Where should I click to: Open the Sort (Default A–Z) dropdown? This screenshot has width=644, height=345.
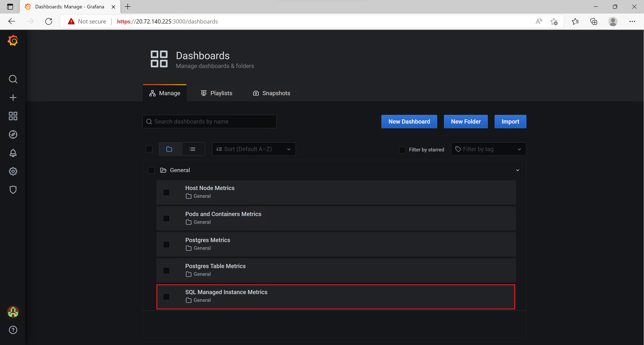pos(254,149)
